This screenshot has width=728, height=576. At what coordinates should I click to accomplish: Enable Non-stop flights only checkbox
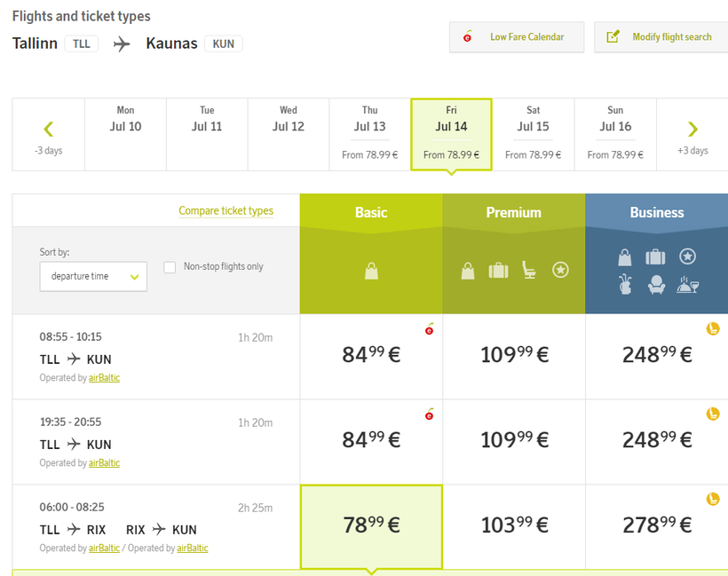click(x=170, y=267)
